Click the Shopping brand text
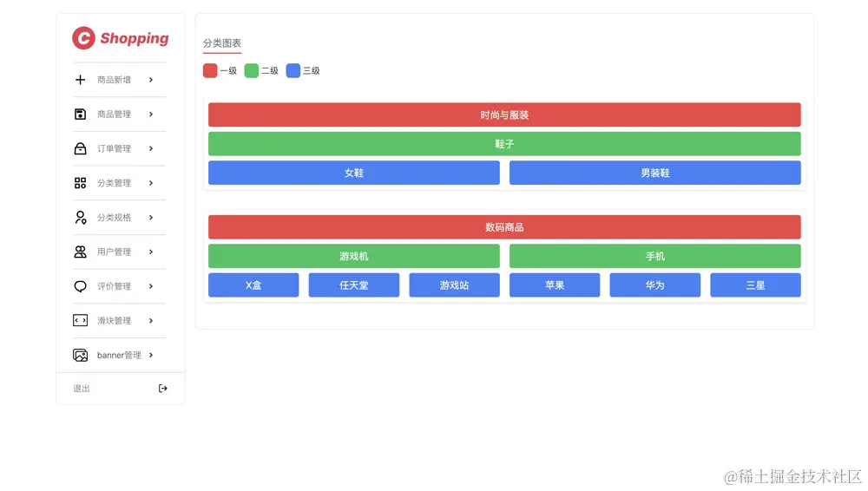The height and width of the screenshot is (491, 868). [x=135, y=38]
